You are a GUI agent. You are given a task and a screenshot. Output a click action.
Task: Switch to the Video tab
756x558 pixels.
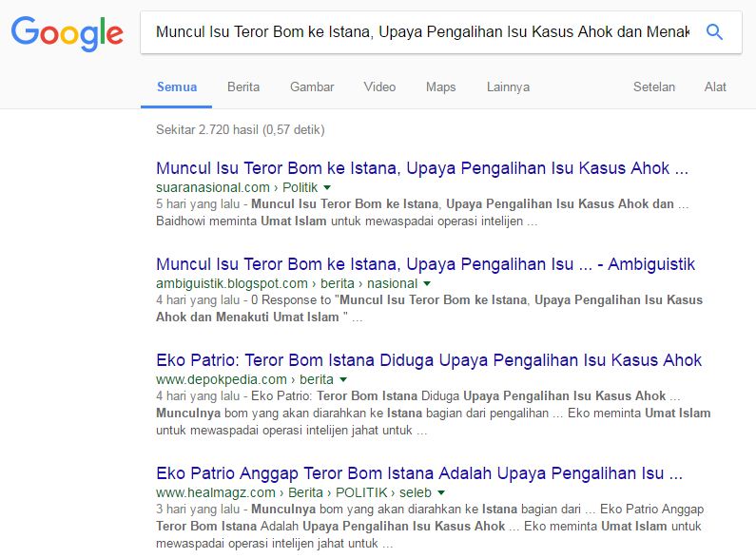[379, 87]
